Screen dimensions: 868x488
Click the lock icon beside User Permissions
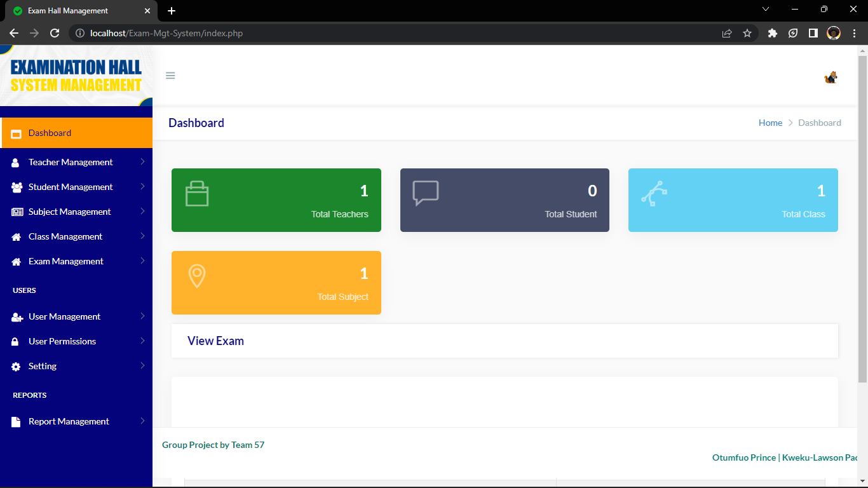[x=15, y=341]
